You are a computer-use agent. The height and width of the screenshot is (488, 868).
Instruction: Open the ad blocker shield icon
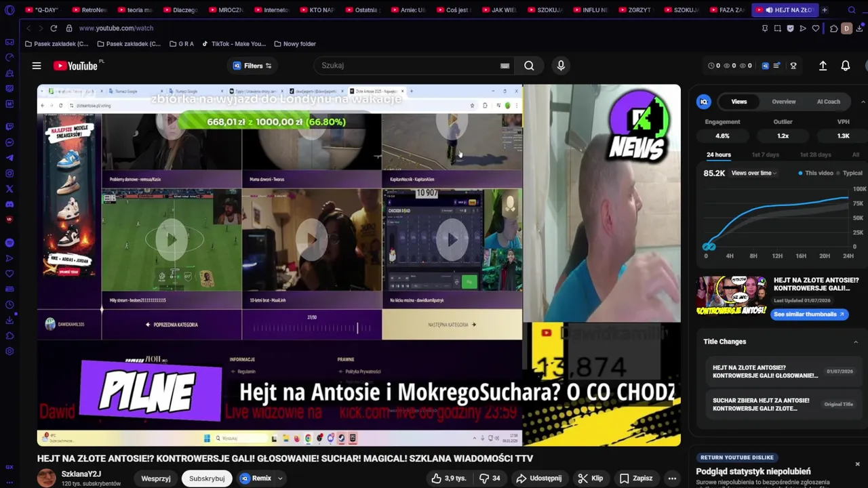[790, 28]
